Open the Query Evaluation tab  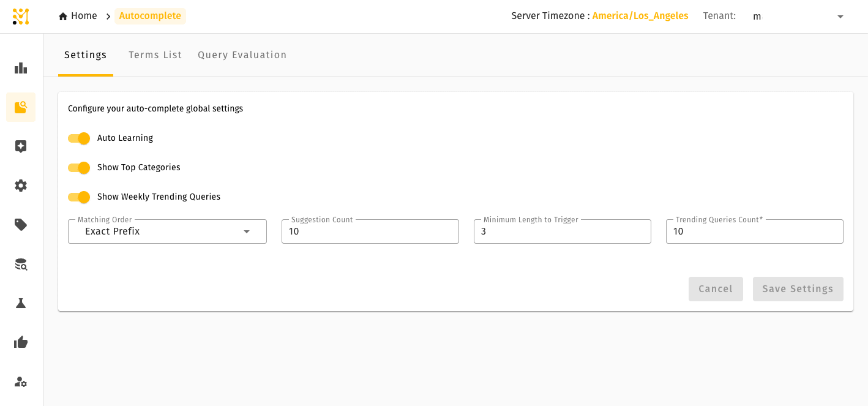pyautogui.click(x=242, y=55)
